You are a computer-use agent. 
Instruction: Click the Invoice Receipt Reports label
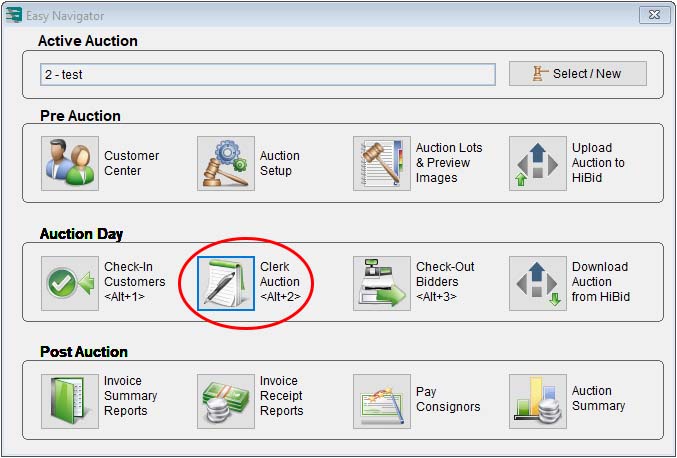[x=282, y=396]
